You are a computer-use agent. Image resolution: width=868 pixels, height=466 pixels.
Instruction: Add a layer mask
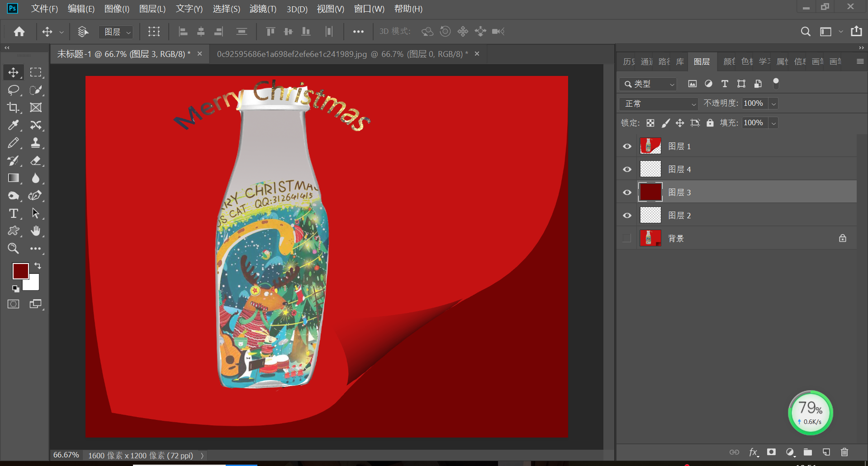click(772, 452)
